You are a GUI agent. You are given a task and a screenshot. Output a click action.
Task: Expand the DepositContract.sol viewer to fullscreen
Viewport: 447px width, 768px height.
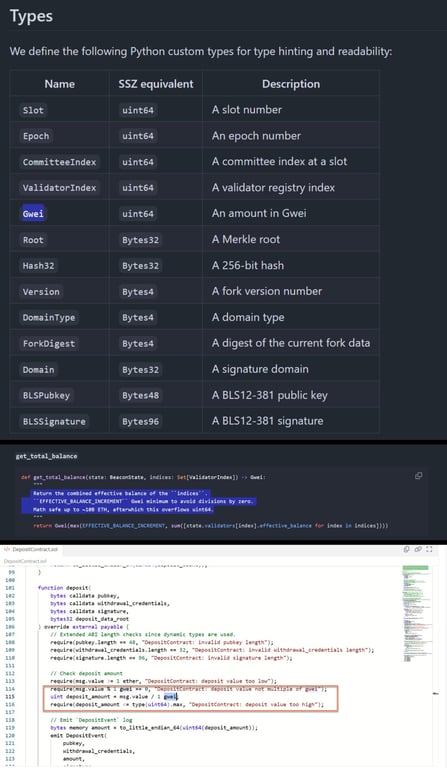pos(429,550)
